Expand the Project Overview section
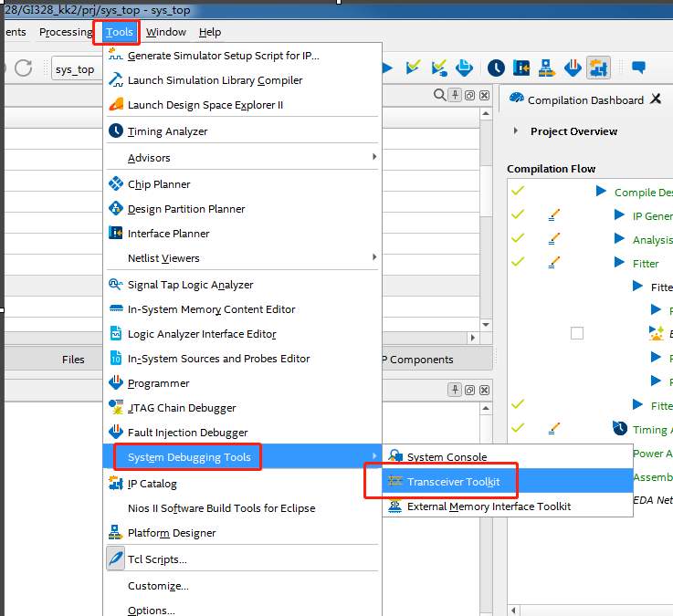673x616 pixels. point(516,131)
